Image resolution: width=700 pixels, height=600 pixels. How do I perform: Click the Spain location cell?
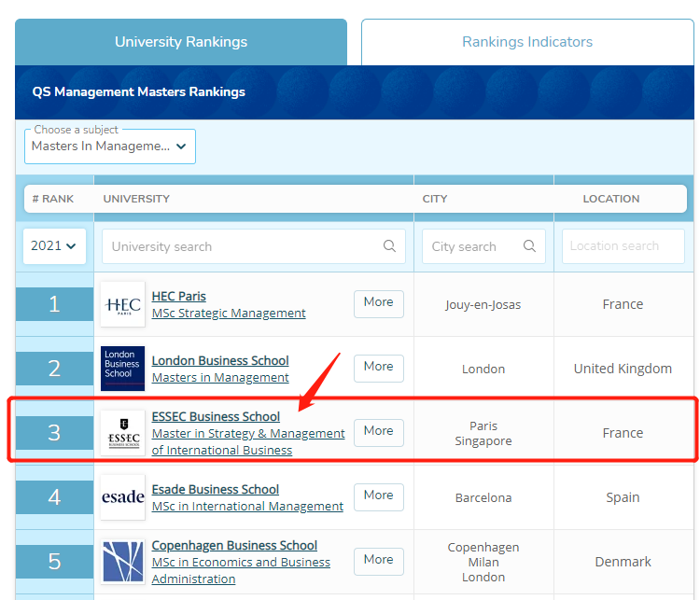pyautogui.click(x=623, y=497)
